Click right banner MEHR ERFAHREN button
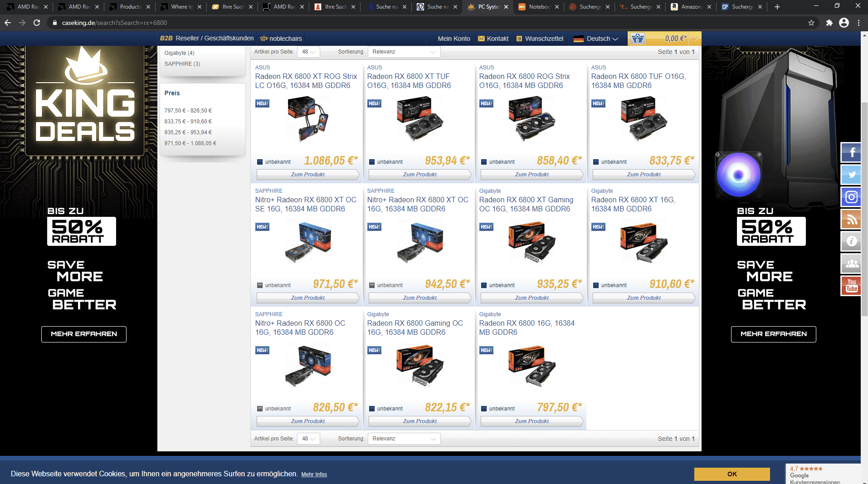The image size is (868, 484). coord(774,334)
